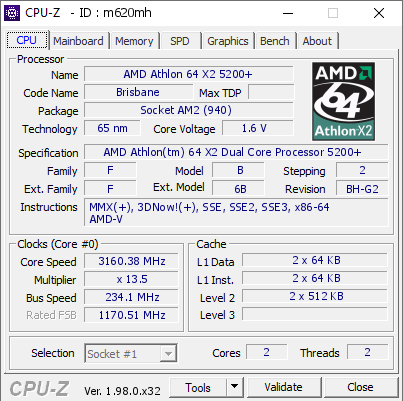The image size is (403, 401).
Task: Select the SPD tab
Action: (180, 41)
